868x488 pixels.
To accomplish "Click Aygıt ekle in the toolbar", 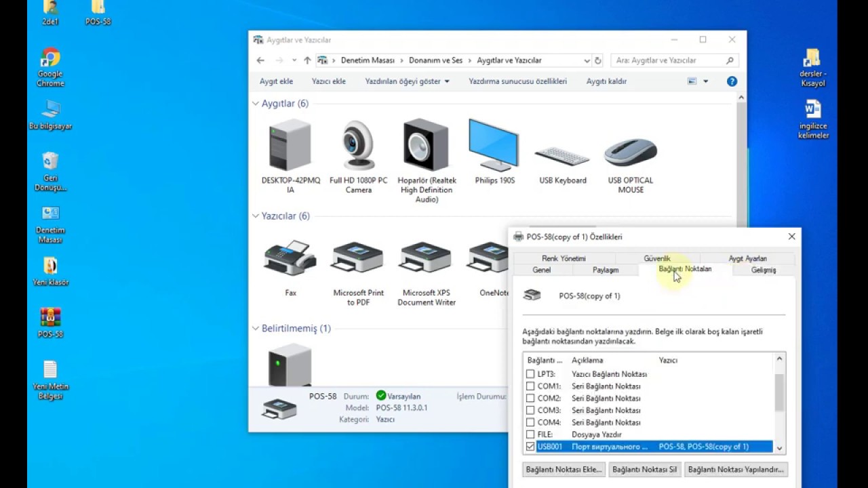I will coord(276,81).
